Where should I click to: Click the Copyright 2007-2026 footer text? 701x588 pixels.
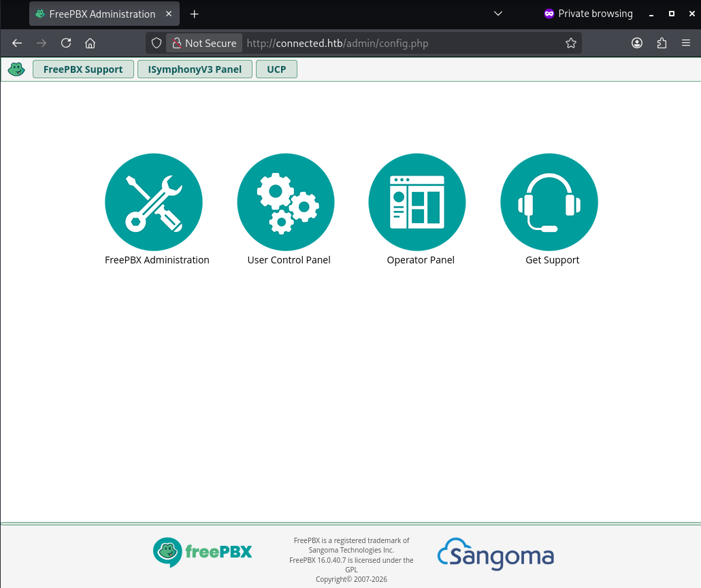point(351,579)
